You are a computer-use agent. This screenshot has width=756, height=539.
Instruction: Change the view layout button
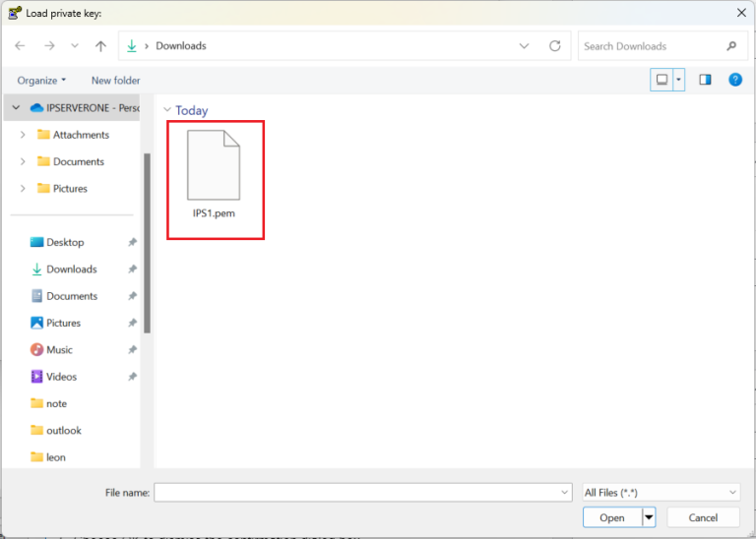point(661,80)
